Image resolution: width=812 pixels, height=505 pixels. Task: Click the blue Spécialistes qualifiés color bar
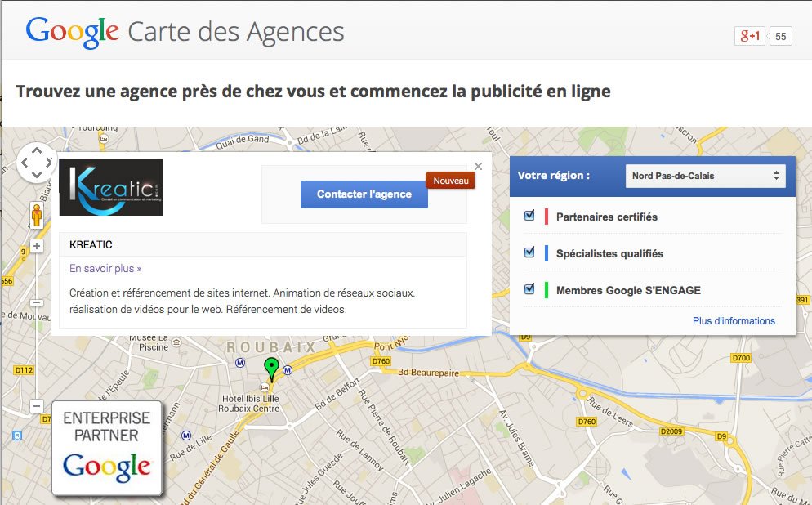click(547, 253)
